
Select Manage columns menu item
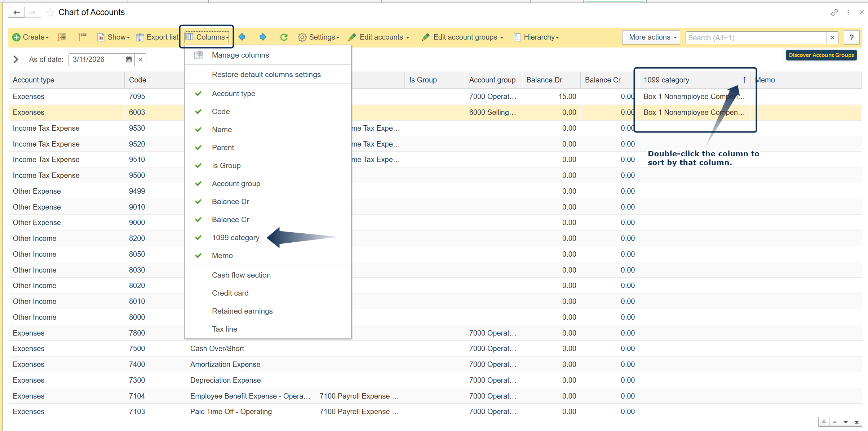pyautogui.click(x=240, y=55)
